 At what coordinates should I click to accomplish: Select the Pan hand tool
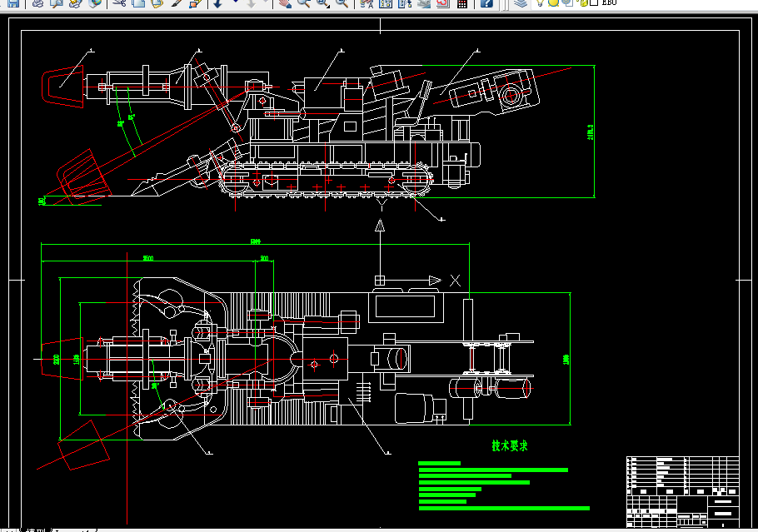285,2
